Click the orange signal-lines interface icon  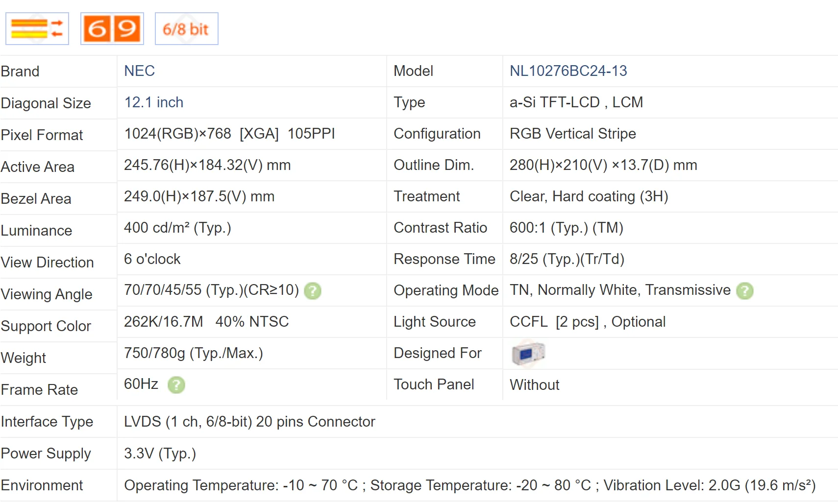(37, 29)
